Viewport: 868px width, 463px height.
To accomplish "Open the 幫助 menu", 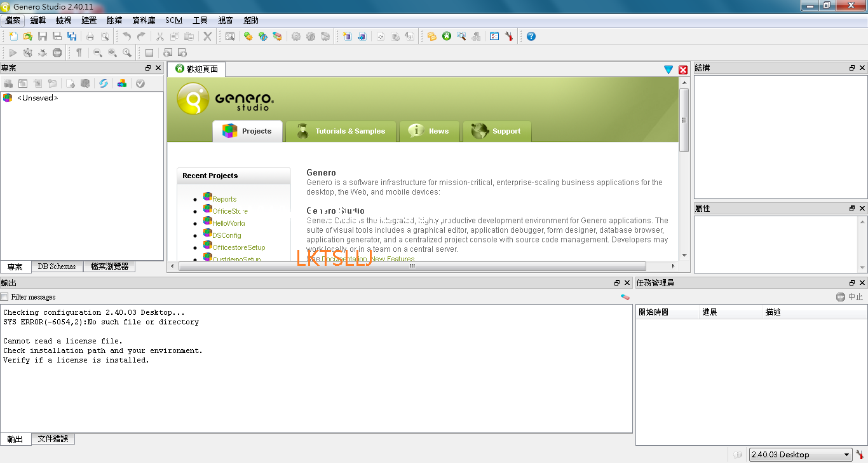I will click(251, 20).
